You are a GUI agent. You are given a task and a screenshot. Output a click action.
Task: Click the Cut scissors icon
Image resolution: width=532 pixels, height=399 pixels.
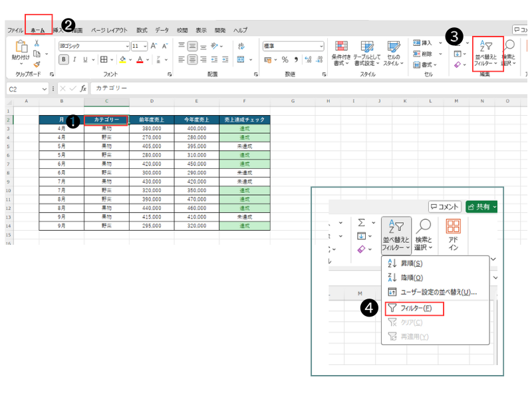tap(37, 43)
